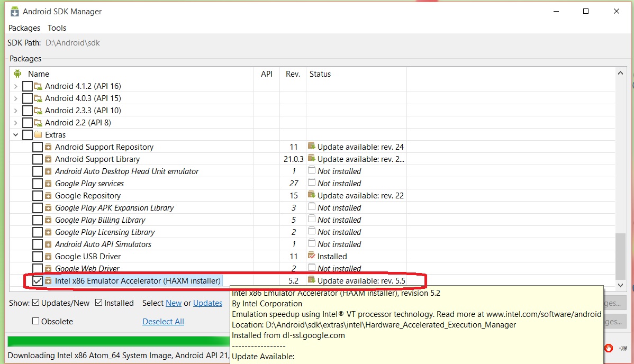Click the scrollbar up arrow
Viewport: 634px width, 364px height.
[620, 73]
